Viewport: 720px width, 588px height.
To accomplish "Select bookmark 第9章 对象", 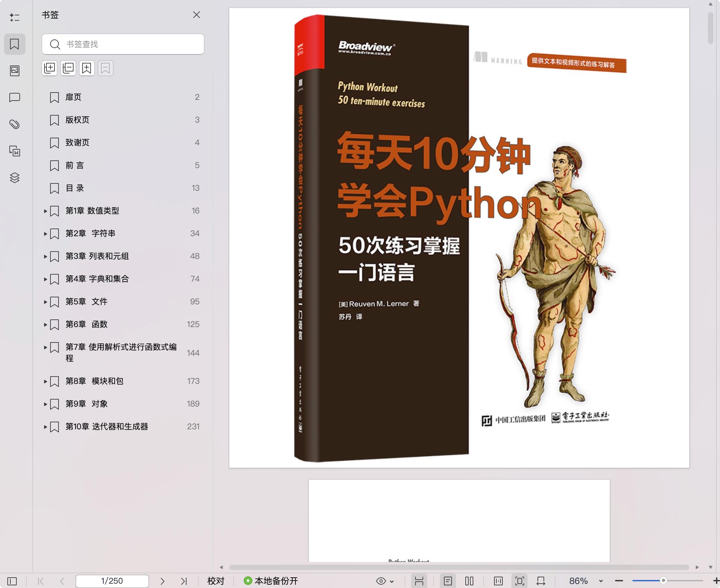I will click(x=86, y=404).
